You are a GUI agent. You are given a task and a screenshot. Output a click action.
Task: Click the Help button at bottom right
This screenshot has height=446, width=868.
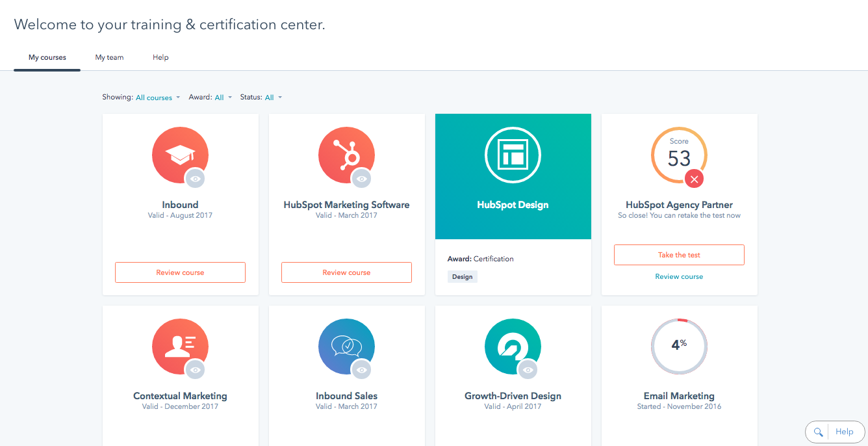pyautogui.click(x=844, y=432)
